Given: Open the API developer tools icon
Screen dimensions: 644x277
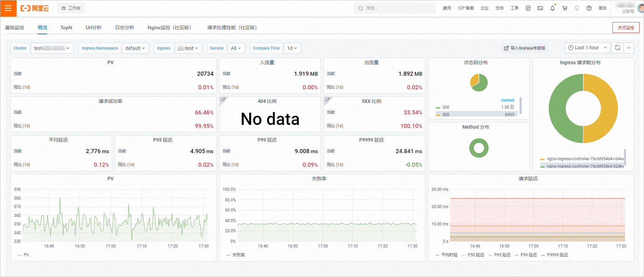Looking at the screenshot, I should 528,8.
